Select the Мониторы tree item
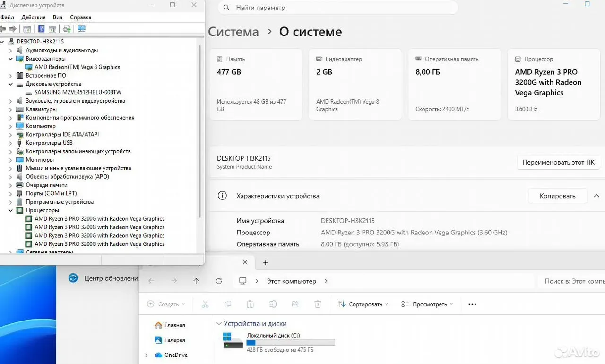 pos(40,160)
